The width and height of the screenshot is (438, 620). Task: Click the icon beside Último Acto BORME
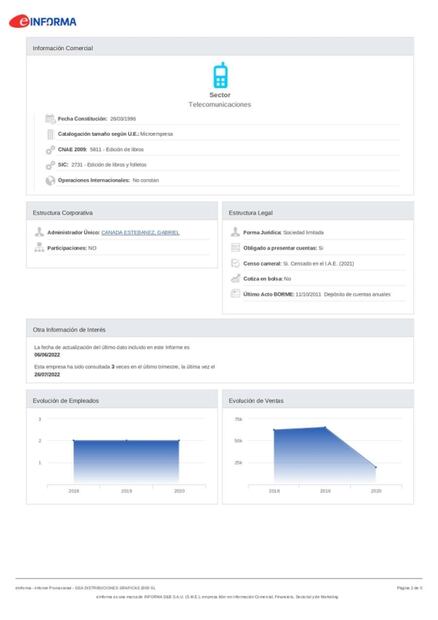(x=235, y=294)
